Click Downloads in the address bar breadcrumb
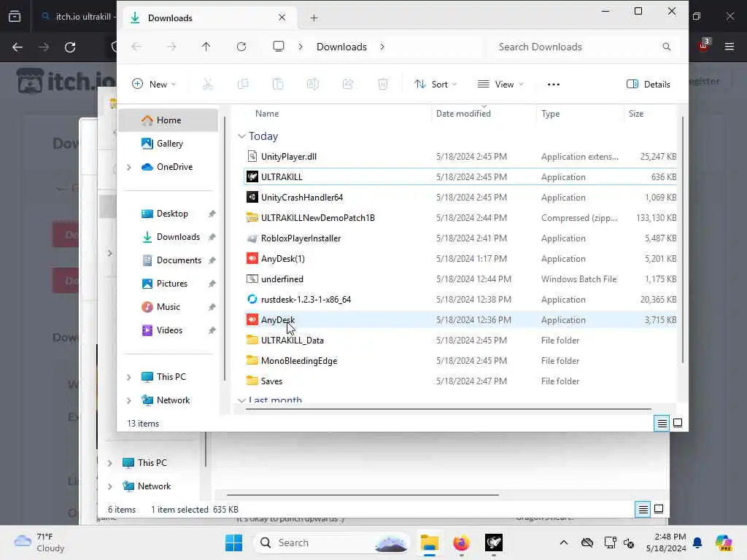 pyautogui.click(x=341, y=47)
